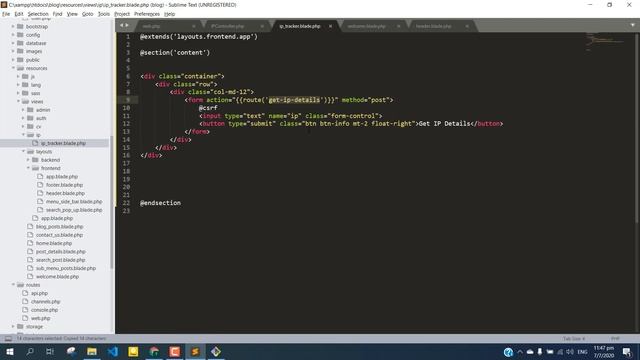640x360 pixels.
Task: Open home.blade.php in the sidebar
Action: tap(54, 243)
